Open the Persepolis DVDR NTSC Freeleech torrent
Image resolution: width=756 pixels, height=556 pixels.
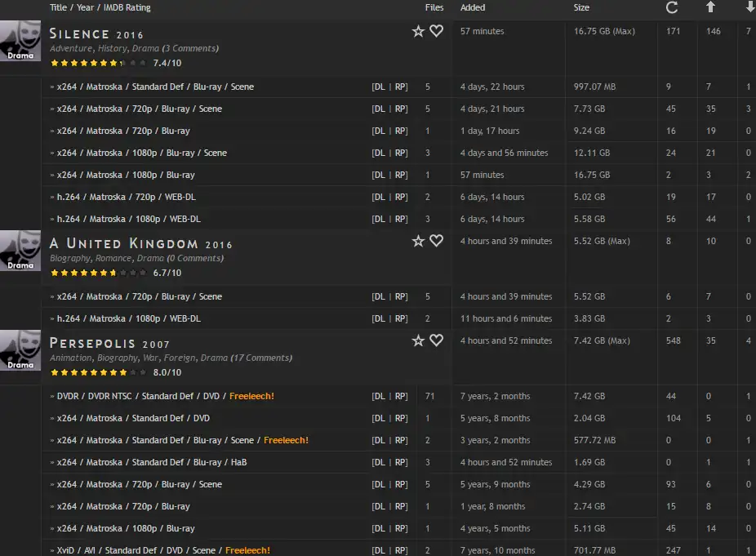(141, 396)
